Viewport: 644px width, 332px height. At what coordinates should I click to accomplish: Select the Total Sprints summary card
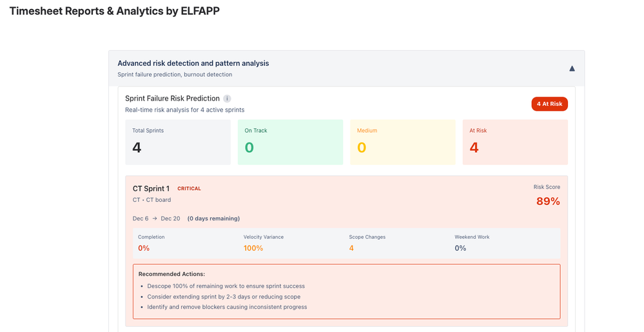click(x=177, y=142)
